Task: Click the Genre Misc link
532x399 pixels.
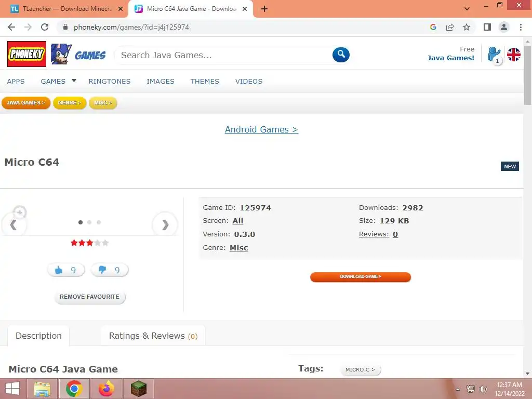Action: 239,248
